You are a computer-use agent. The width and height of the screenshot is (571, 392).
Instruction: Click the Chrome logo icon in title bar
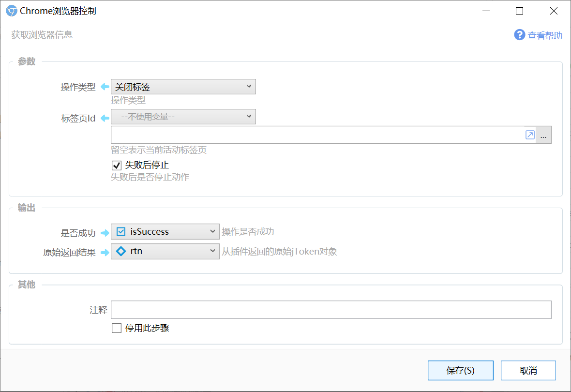click(x=11, y=11)
